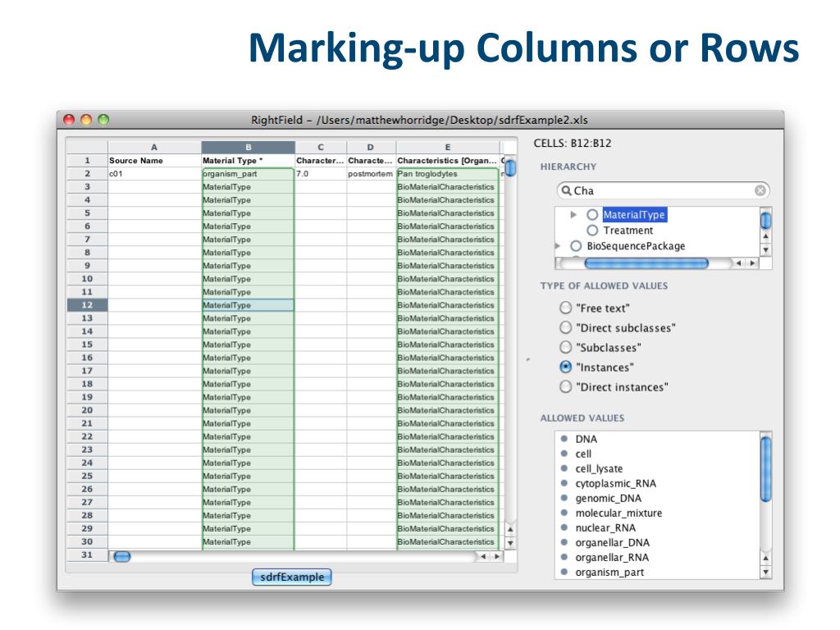Screen dimensions: 840x630
Task: Expand the BioSequencePackage node arrow
Action: 558,246
